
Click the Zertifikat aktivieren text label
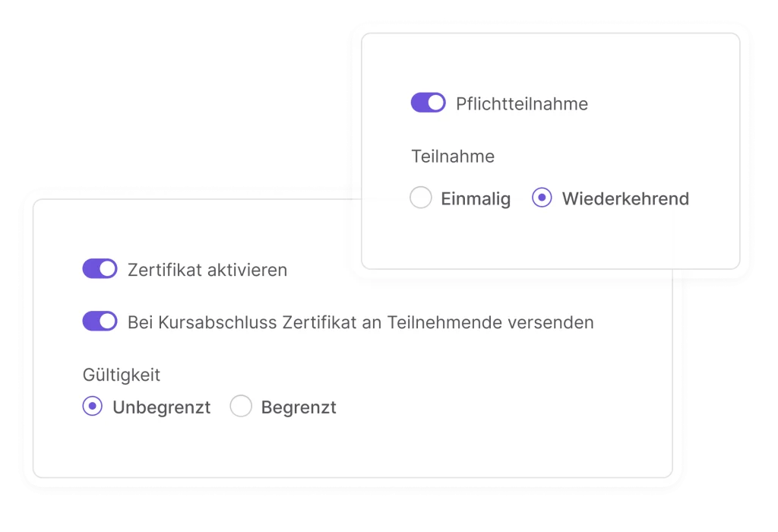207,270
